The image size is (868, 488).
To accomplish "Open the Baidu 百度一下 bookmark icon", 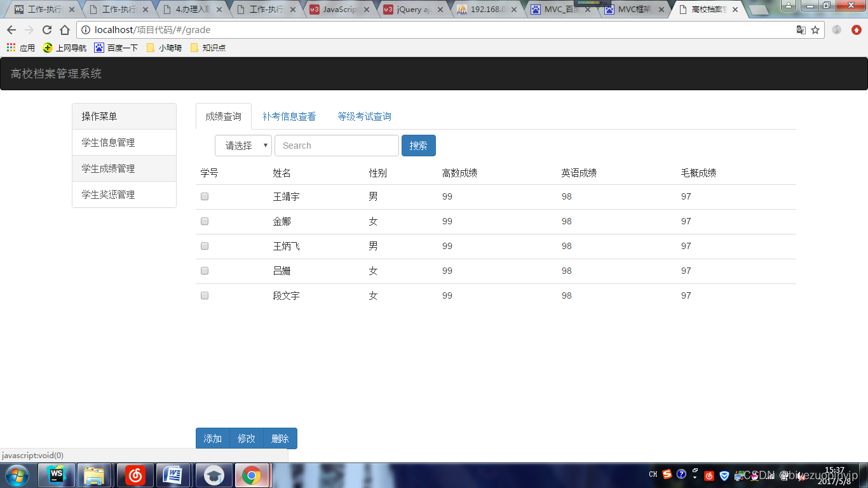I will click(98, 47).
